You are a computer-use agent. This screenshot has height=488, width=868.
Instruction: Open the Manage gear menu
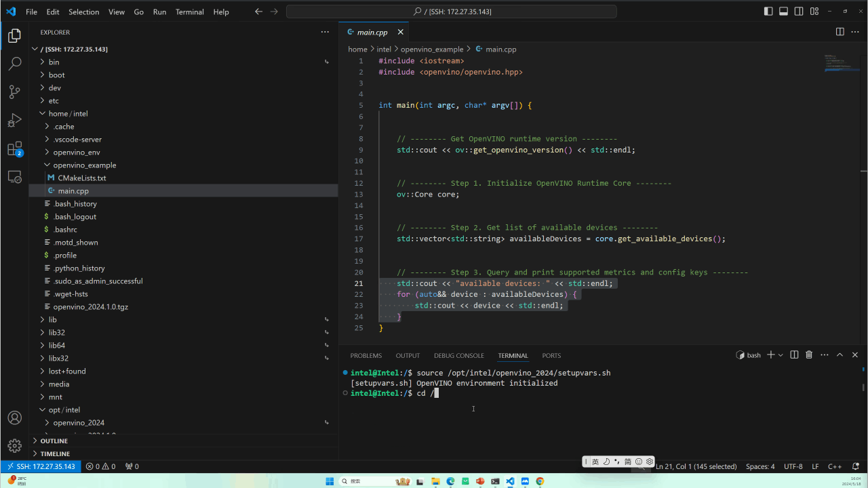pos(14,445)
